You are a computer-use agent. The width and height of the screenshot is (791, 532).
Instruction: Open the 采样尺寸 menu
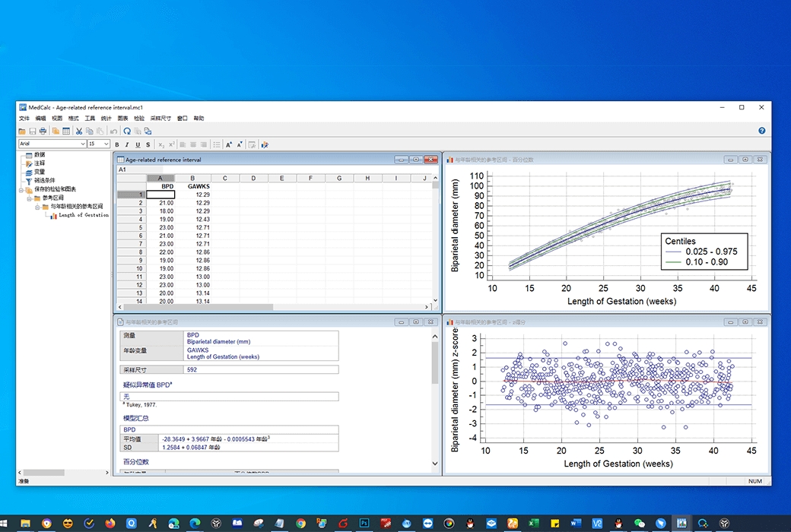point(160,119)
